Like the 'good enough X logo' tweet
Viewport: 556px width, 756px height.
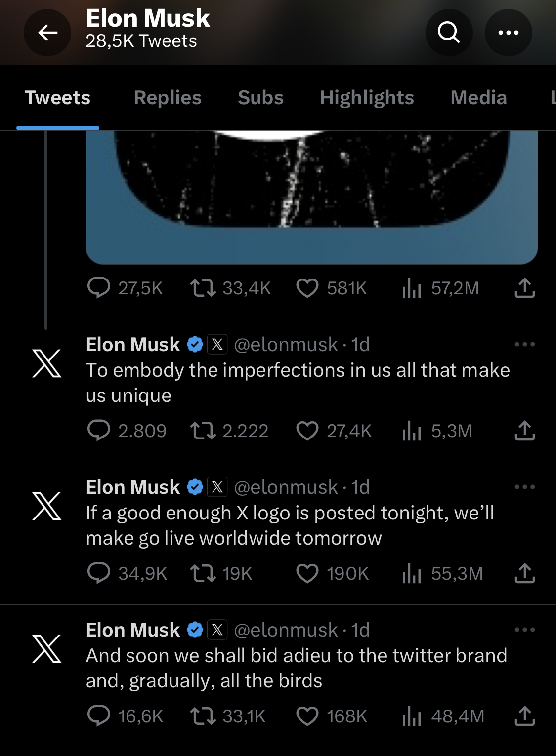click(x=307, y=574)
